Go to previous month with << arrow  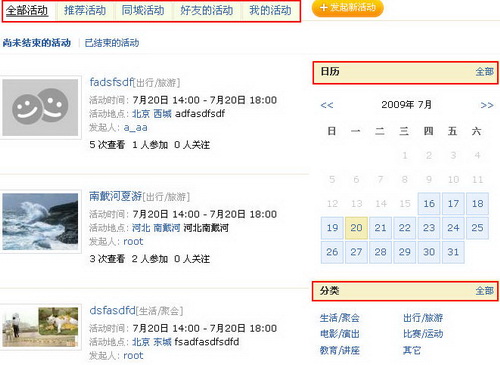(327, 105)
